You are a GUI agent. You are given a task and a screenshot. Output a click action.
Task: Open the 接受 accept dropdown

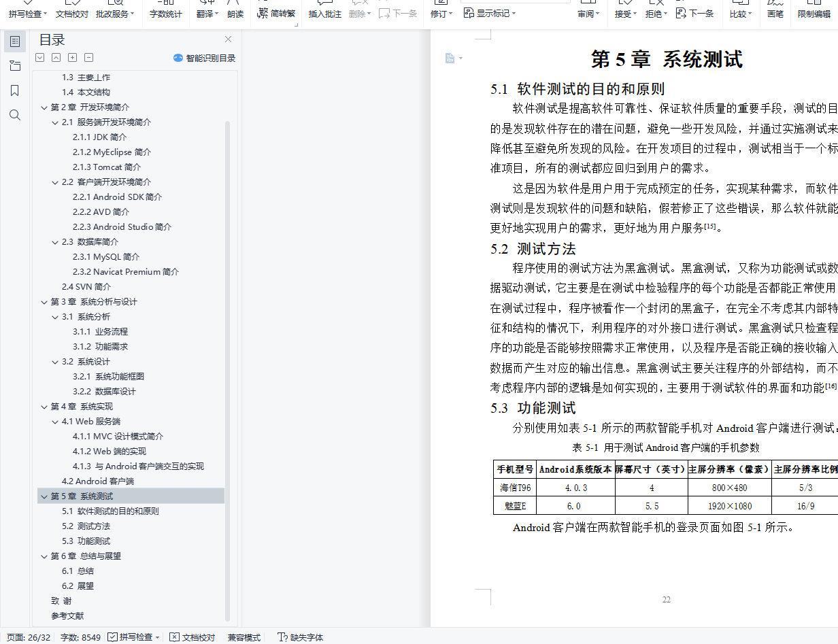coord(625,14)
